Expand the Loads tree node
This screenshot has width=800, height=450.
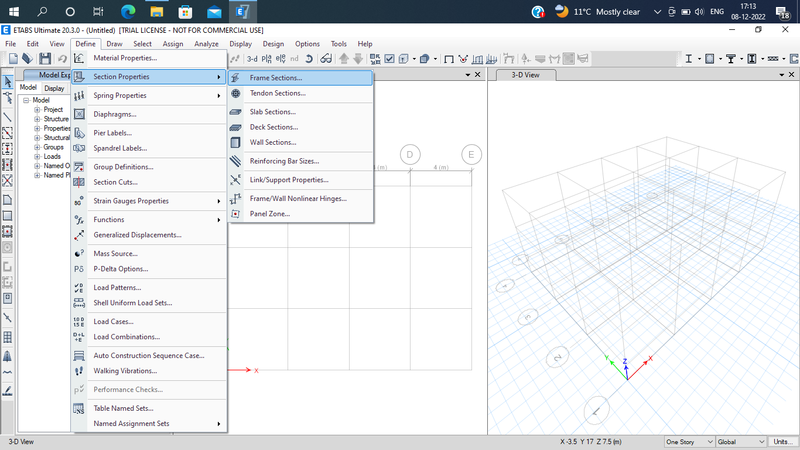37,157
